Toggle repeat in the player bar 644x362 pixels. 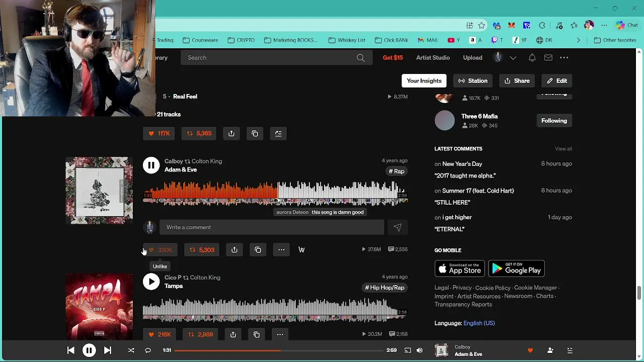(148, 350)
